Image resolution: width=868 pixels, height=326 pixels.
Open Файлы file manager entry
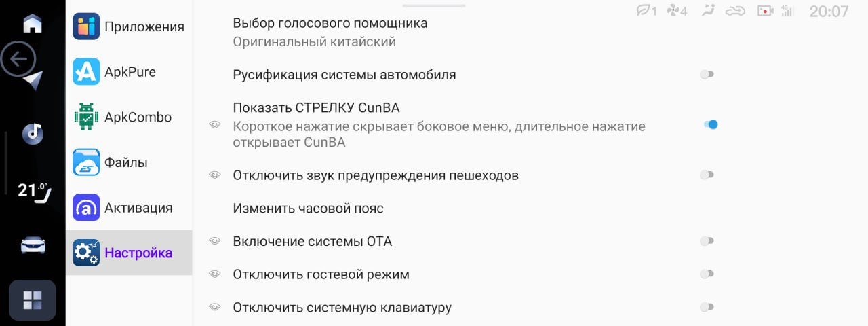[x=129, y=162]
